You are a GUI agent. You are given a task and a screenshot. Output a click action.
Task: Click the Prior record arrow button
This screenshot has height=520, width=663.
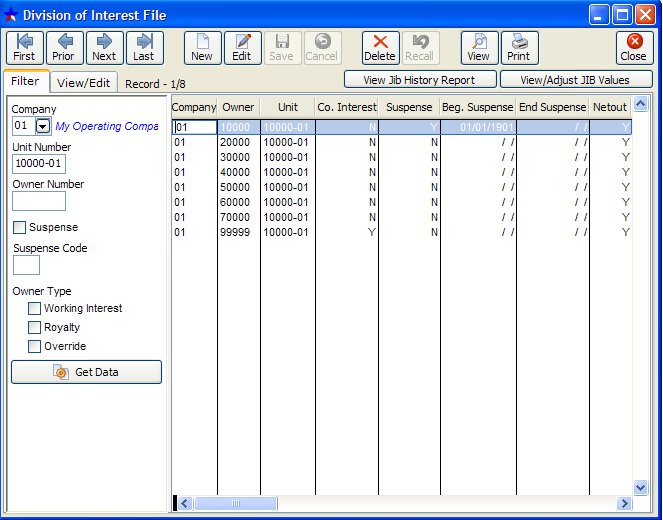coord(64,47)
